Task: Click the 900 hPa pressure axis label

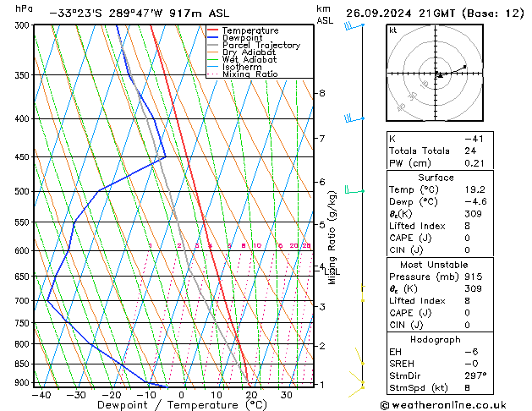Action: [x=23, y=382]
